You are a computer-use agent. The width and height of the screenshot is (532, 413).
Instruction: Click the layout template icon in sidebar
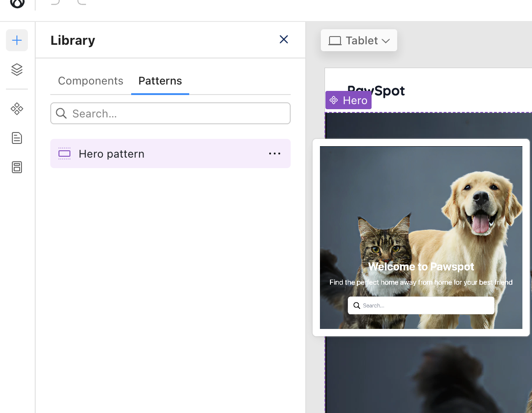coord(17,167)
